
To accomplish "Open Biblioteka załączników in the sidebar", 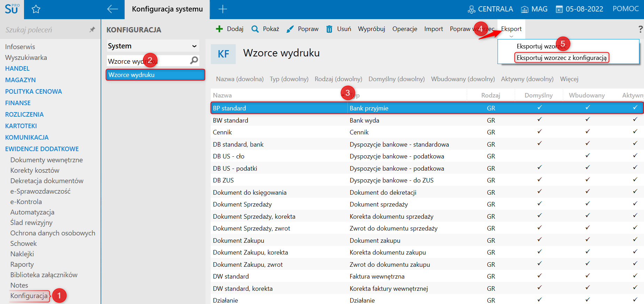I will coord(44,275).
